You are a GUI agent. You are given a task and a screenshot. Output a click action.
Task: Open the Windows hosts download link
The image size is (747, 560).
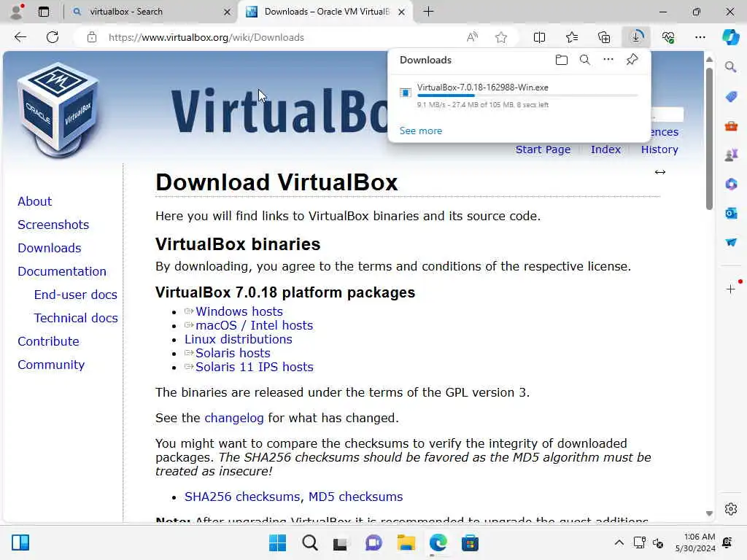point(239,311)
